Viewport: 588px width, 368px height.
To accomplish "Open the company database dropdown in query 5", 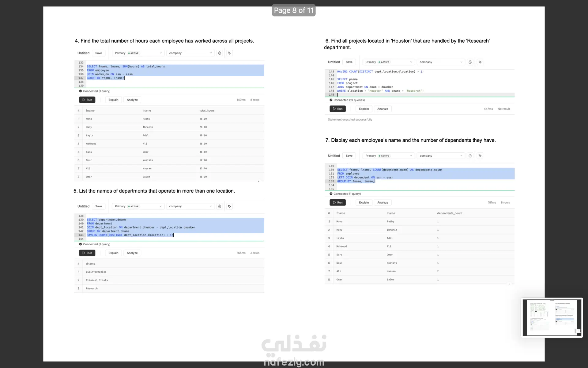I will (190, 206).
